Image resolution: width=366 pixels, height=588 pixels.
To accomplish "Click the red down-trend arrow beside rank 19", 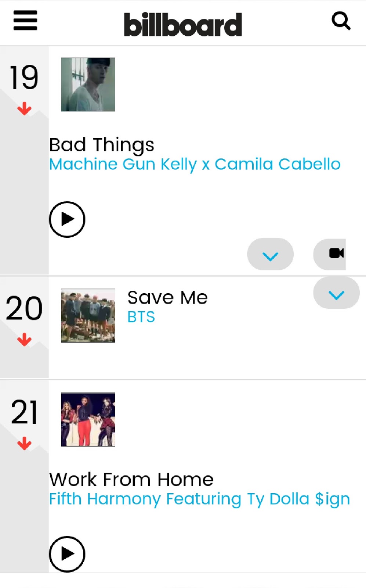I will tap(24, 108).
